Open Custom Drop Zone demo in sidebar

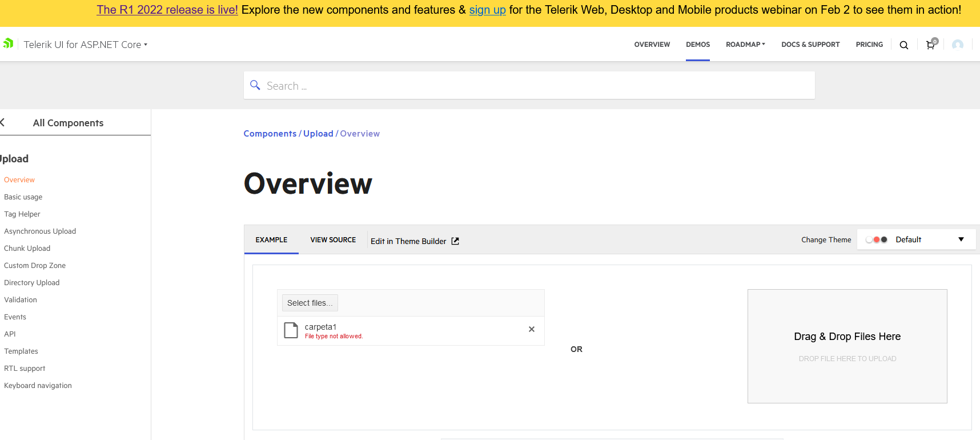[x=35, y=266]
